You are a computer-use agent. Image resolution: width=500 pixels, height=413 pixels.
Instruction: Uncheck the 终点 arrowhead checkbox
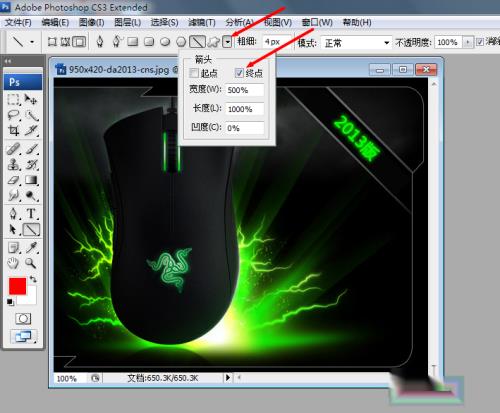[x=239, y=73]
